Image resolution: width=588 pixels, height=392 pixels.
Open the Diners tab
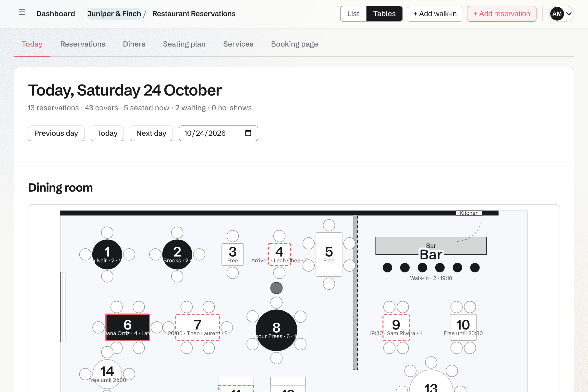[134, 44]
